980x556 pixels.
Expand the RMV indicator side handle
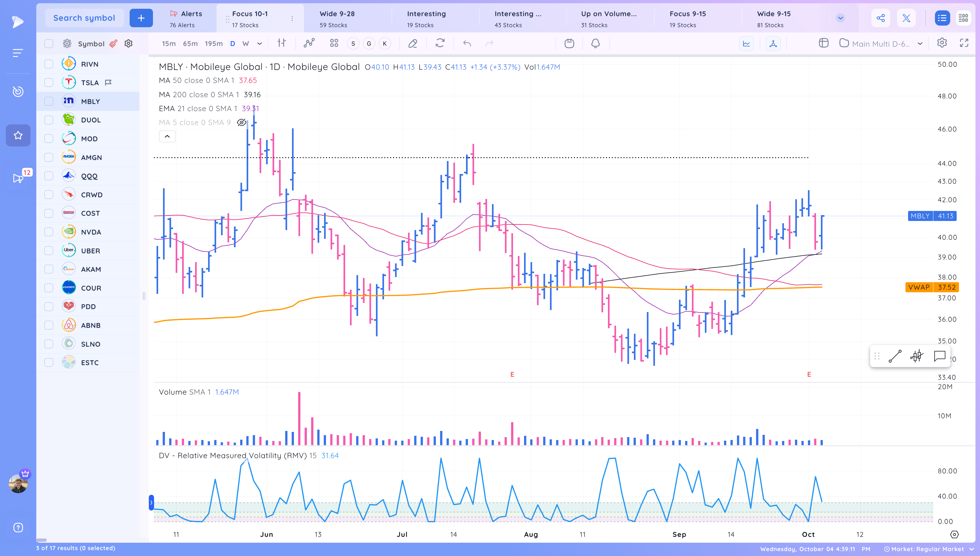(x=151, y=503)
